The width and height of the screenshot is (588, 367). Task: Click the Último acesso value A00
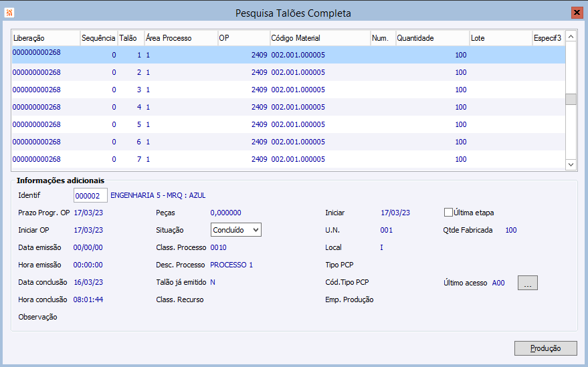(x=498, y=283)
